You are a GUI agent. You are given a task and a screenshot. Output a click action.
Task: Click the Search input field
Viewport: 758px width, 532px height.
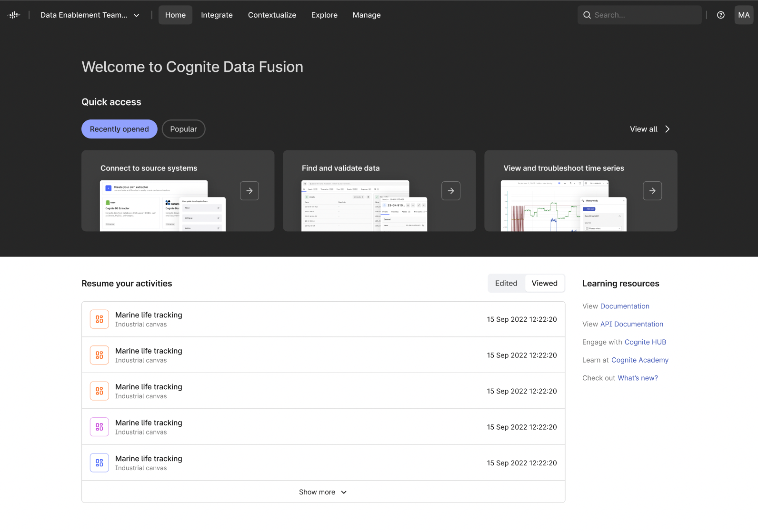(x=639, y=15)
